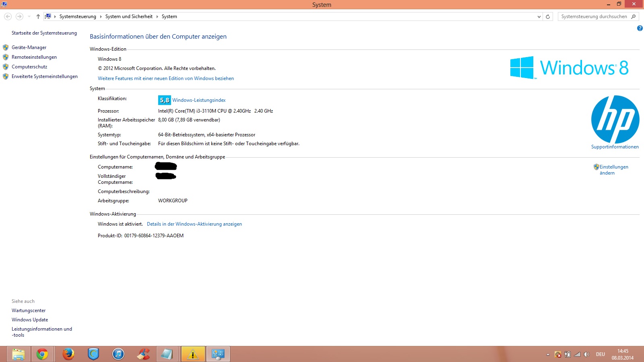
Task: Launch CCleaner from the taskbar
Action: coord(143,354)
